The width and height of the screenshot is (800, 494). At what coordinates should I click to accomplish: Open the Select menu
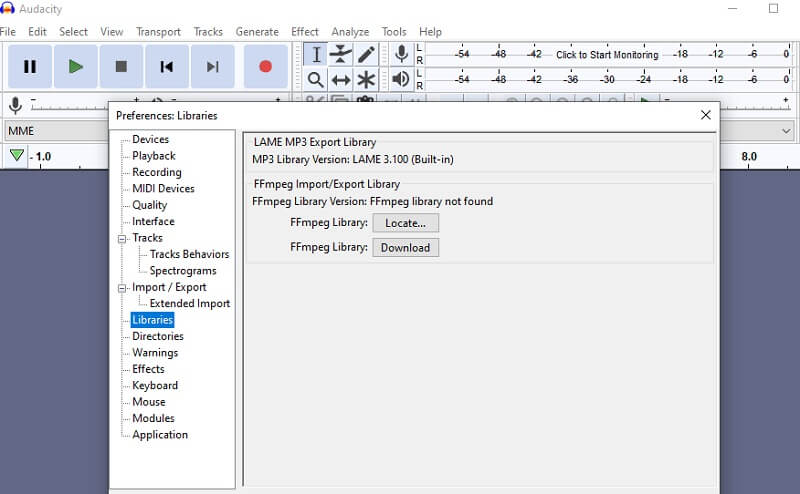[73, 32]
